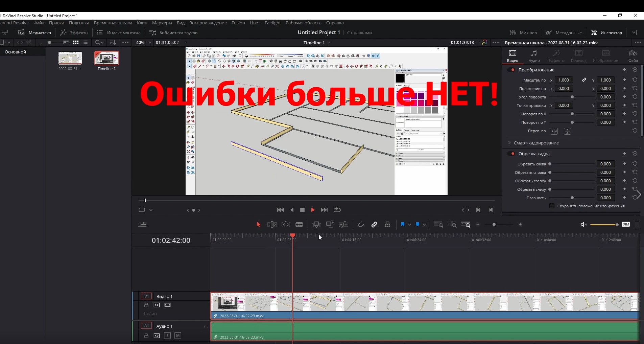
Task: Click the Overwrite clip icon
Action: (330, 224)
